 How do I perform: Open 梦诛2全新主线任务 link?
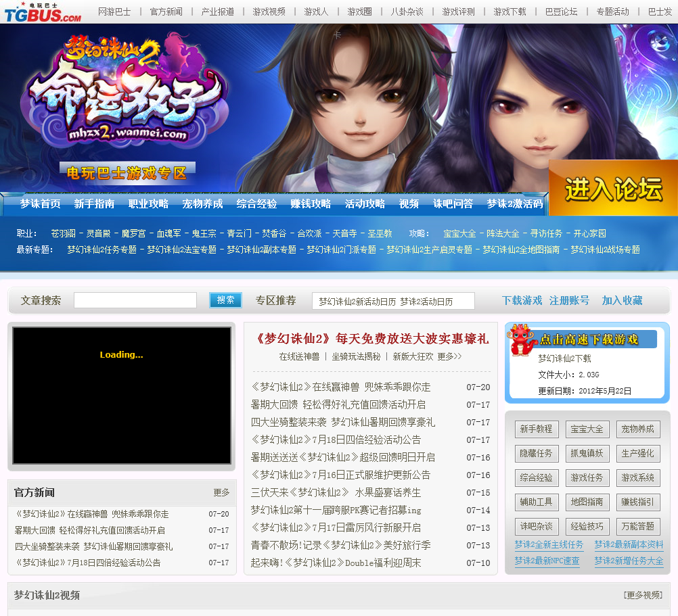coord(549,545)
